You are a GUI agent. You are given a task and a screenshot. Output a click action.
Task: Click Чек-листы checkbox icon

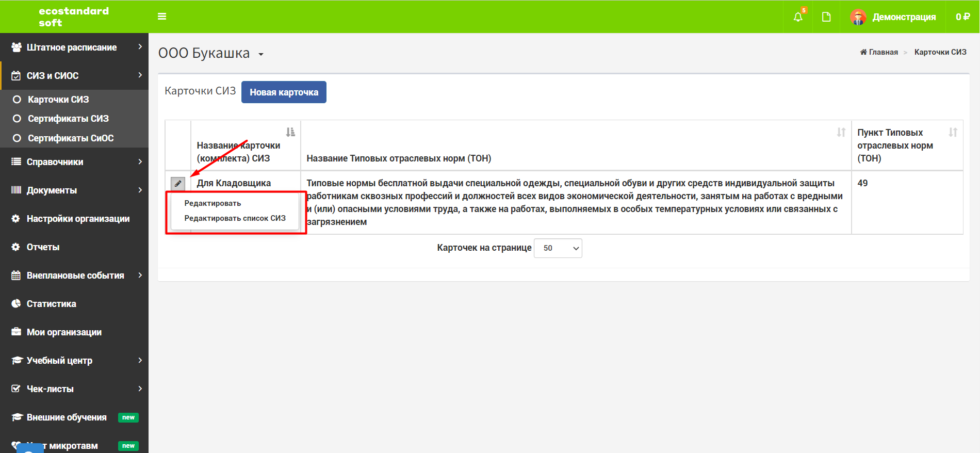point(16,389)
